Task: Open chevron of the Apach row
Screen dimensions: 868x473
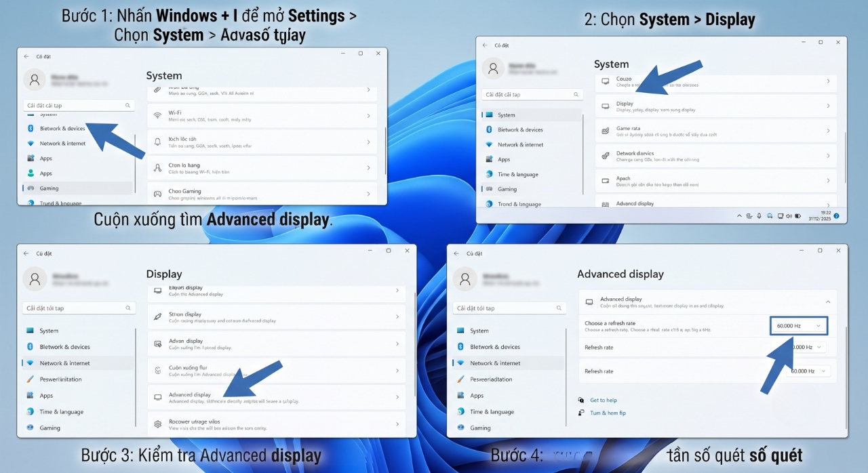Action: [x=828, y=181]
